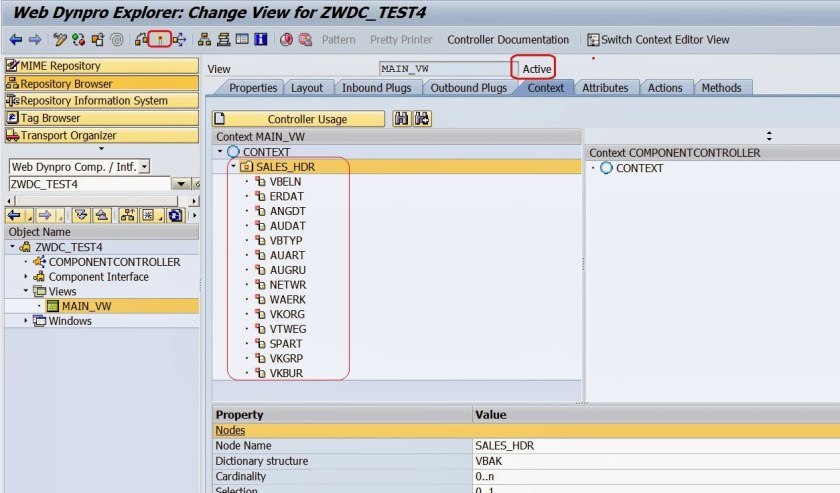Click the Collapse all nodes icon in navigator
Image resolution: width=840 pixels, height=493 pixels.
pos(101,215)
